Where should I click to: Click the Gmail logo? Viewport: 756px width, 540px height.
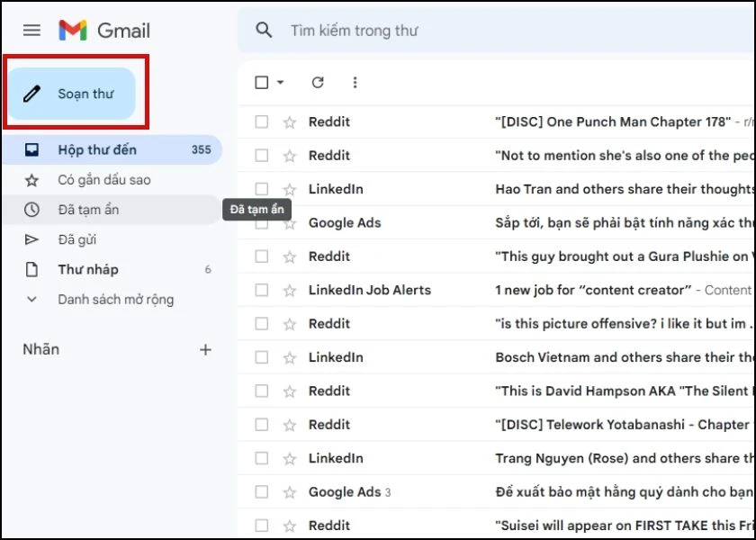(104, 31)
